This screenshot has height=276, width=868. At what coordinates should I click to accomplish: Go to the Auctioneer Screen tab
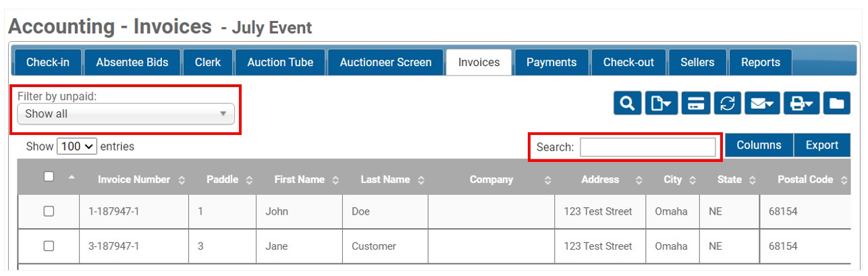[385, 62]
